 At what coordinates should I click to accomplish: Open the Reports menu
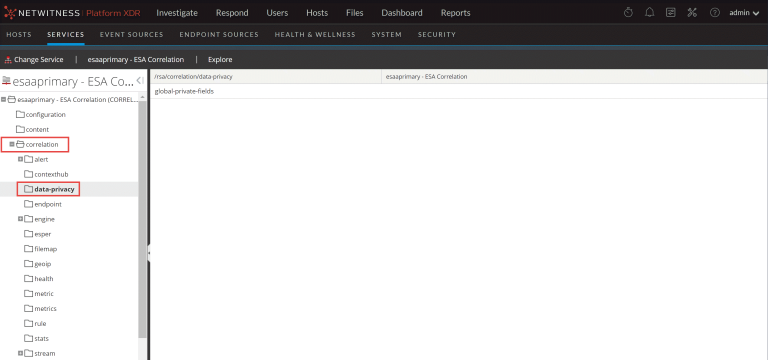click(456, 13)
